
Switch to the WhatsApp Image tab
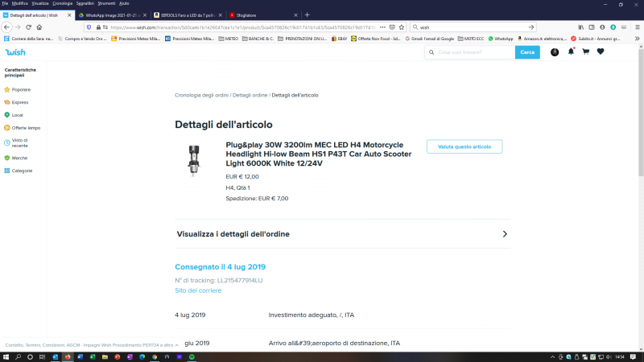112,15
